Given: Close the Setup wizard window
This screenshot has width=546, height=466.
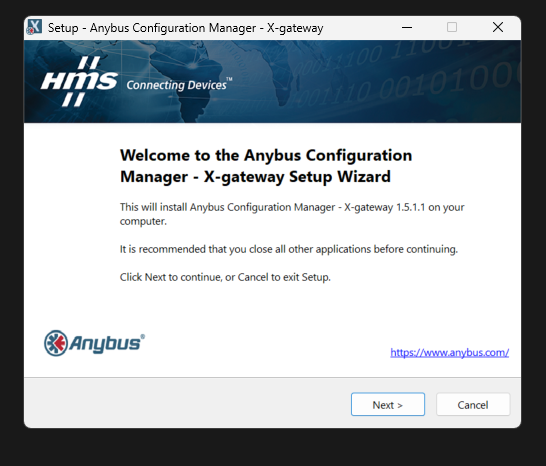Looking at the screenshot, I should (x=498, y=27).
